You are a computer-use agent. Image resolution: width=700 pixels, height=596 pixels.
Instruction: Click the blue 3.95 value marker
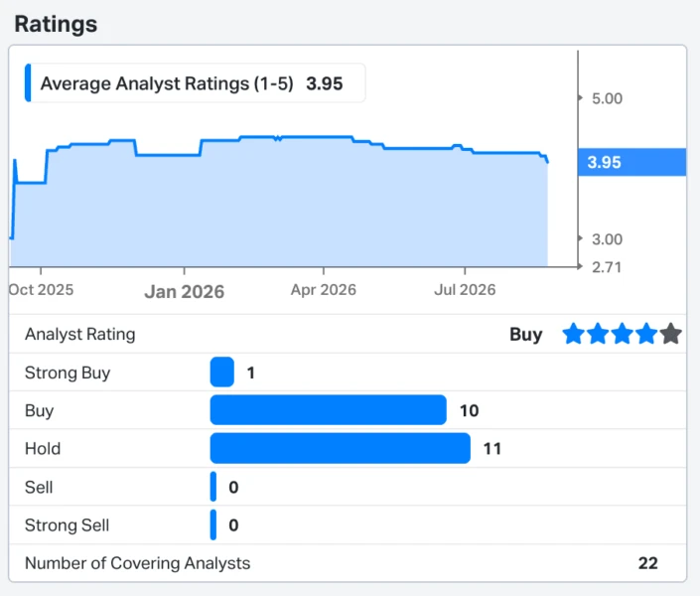point(631,162)
